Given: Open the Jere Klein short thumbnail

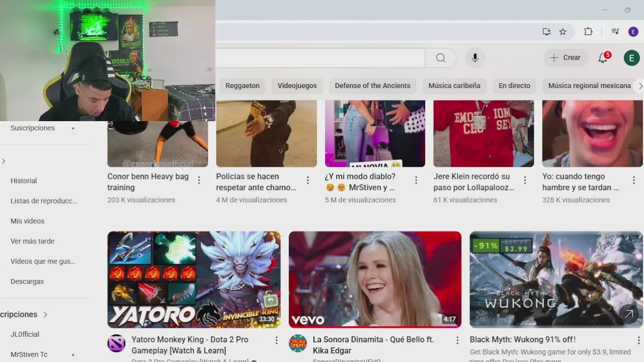Looking at the screenshot, I should 484,133.
